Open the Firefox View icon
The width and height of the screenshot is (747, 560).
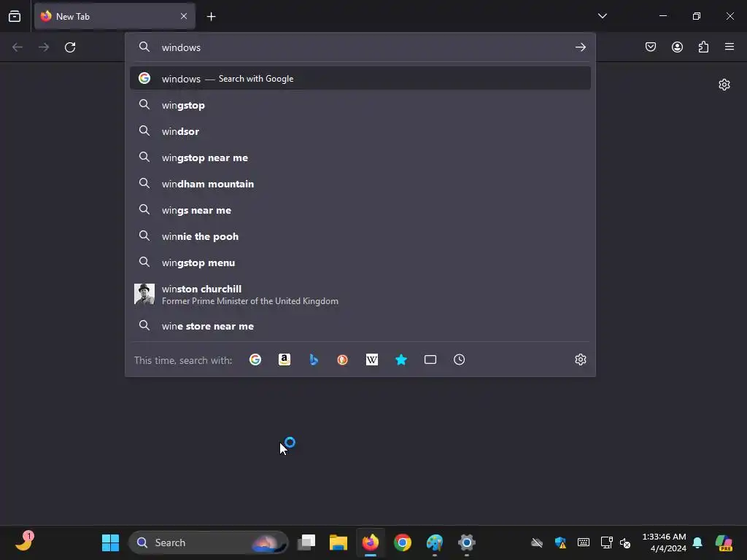click(x=15, y=16)
